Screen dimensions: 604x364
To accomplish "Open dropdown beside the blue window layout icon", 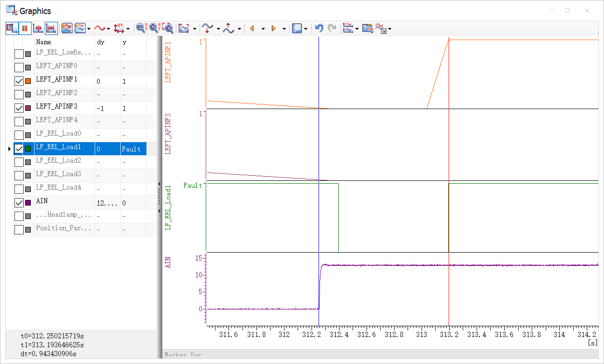I will [306, 29].
